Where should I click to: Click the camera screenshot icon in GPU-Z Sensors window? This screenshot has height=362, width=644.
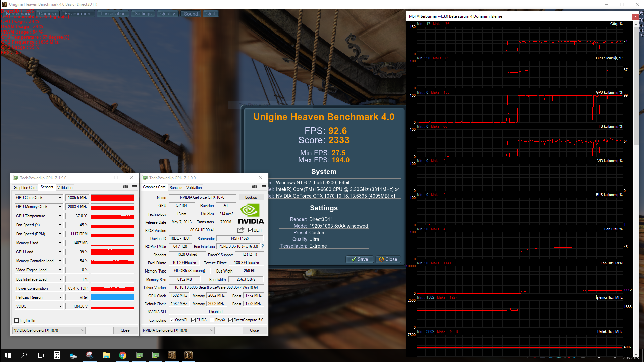point(125,187)
